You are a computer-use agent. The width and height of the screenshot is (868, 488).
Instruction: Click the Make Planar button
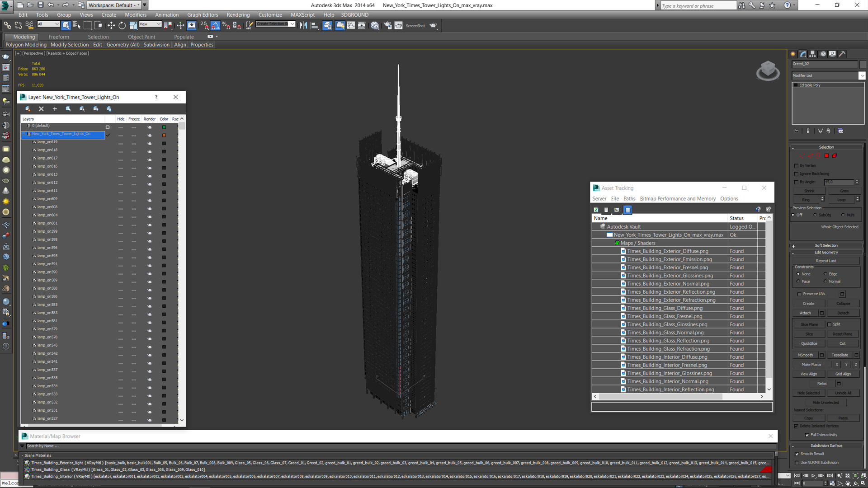(811, 365)
